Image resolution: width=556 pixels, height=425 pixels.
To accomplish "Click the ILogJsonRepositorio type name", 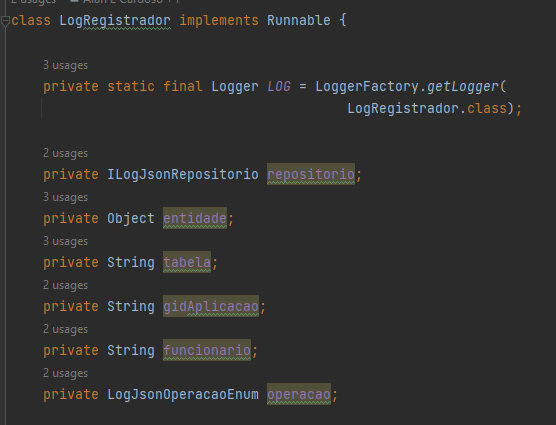I will click(x=183, y=174).
